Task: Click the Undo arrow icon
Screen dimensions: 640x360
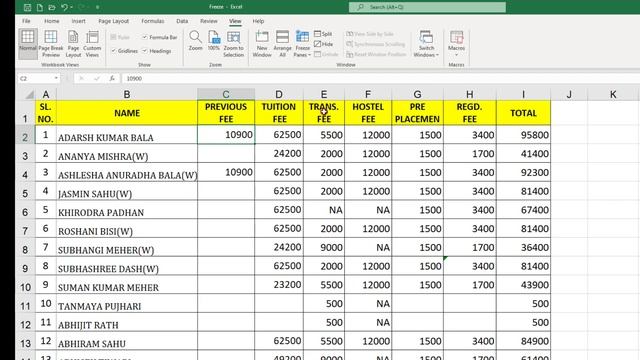Action: coord(64,7)
